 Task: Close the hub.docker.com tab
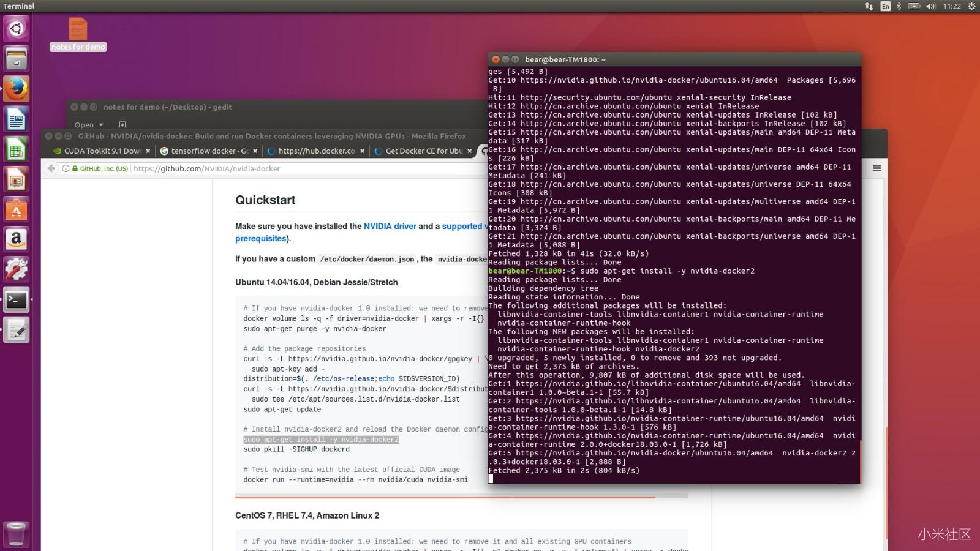click(x=362, y=151)
